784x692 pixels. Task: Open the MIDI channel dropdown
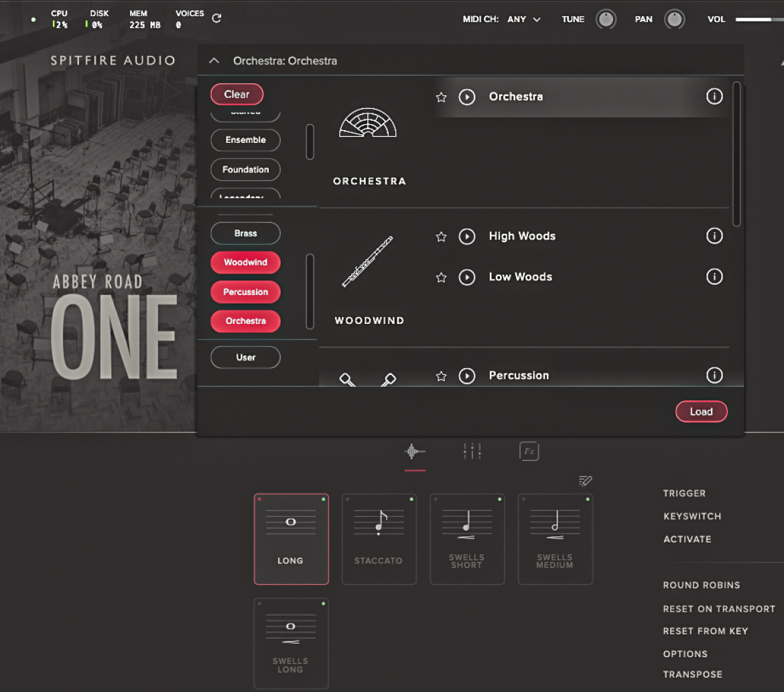(x=524, y=19)
